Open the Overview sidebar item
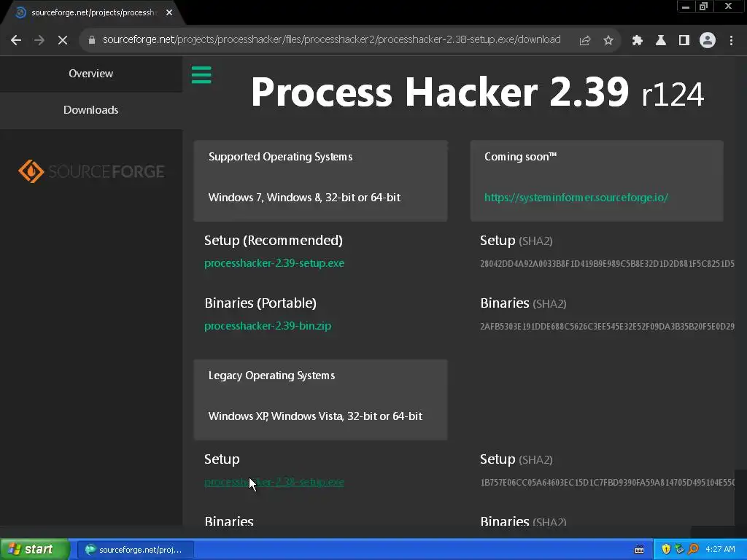 (x=91, y=74)
